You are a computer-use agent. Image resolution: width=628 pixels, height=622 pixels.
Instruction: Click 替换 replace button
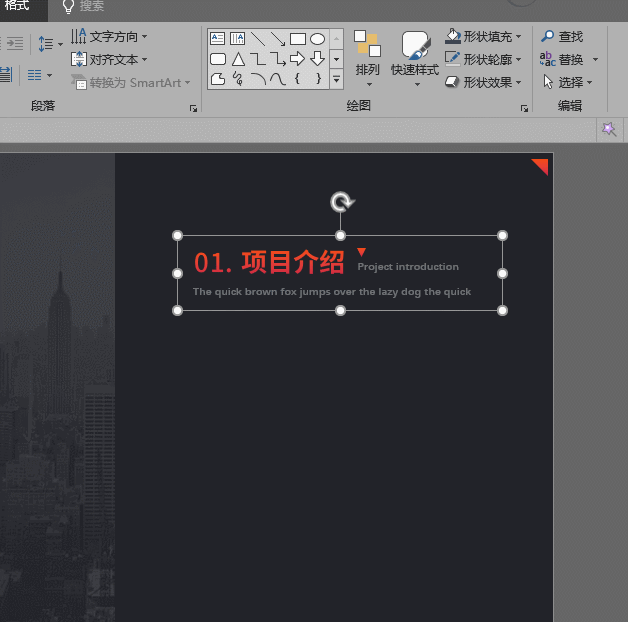pos(562,60)
